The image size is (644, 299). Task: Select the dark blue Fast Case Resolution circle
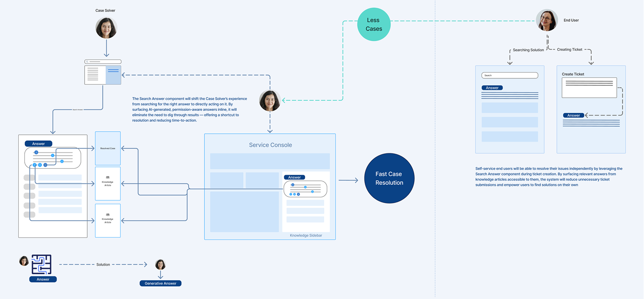click(x=390, y=178)
